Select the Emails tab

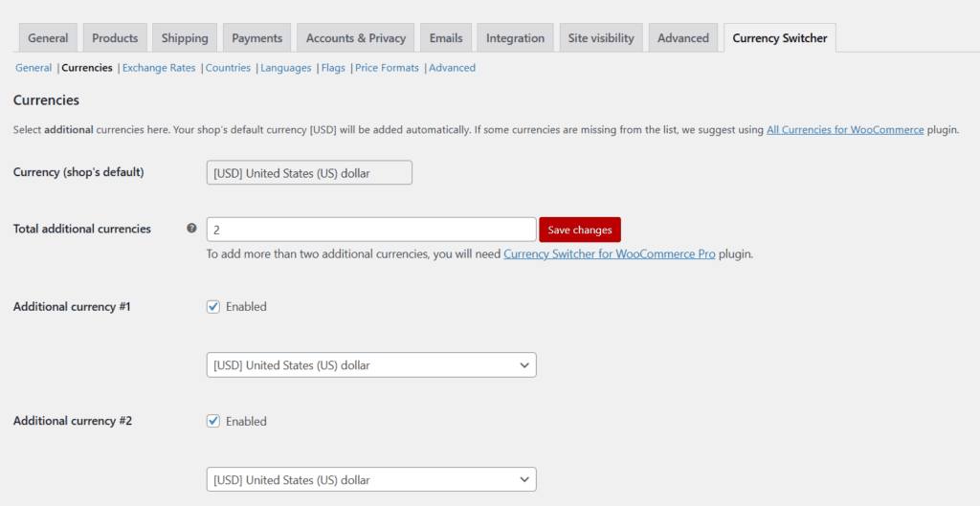click(x=446, y=38)
